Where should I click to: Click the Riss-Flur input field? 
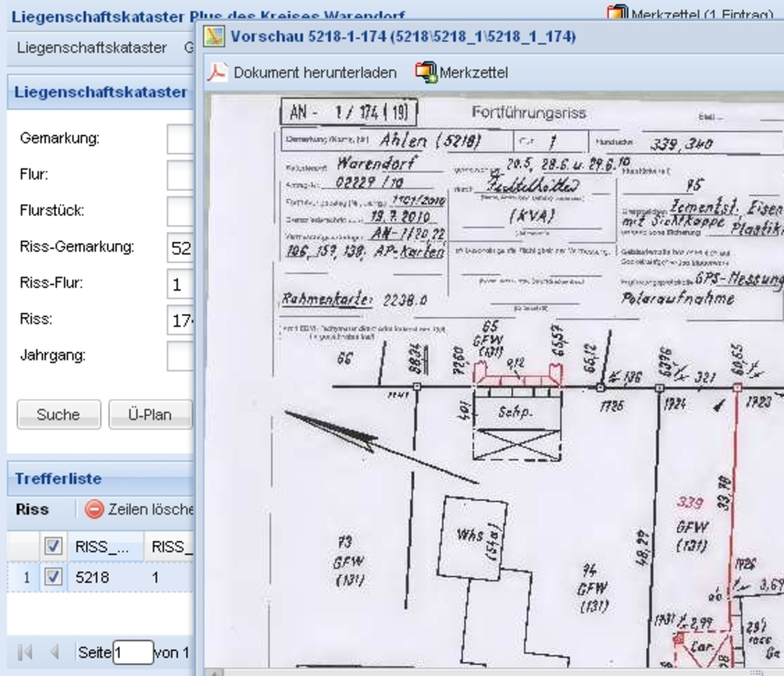[x=180, y=284]
